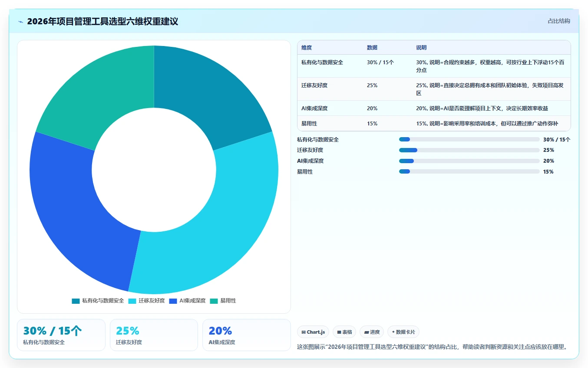Click the Chart.js tag chip
Image resolution: width=588 pixels, height=368 pixels.
point(313,332)
